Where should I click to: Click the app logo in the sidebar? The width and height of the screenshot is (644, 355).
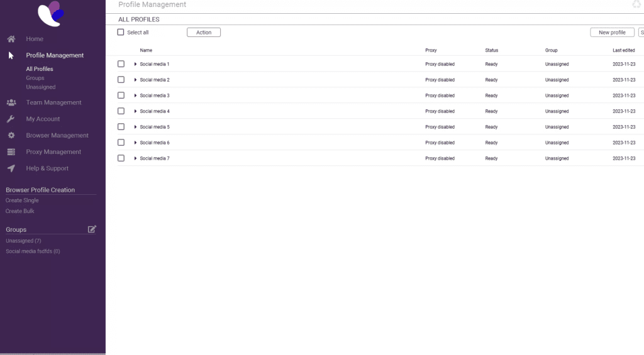[51, 14]
